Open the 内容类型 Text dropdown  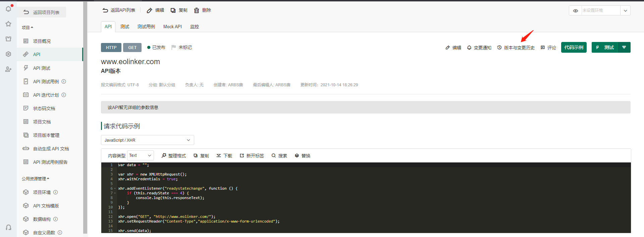pos(140,155)
